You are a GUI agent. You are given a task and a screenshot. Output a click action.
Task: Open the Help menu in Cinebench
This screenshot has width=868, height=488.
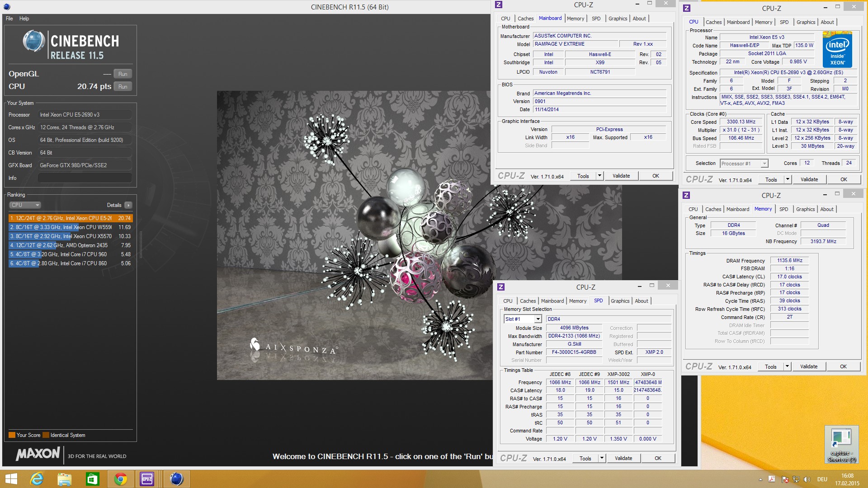tap(24, 19)
